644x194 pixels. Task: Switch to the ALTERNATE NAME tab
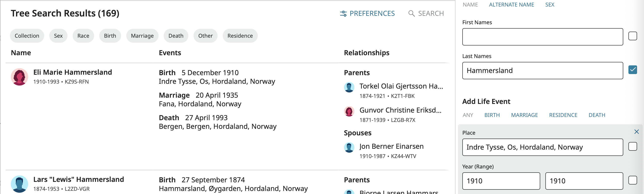511,4
